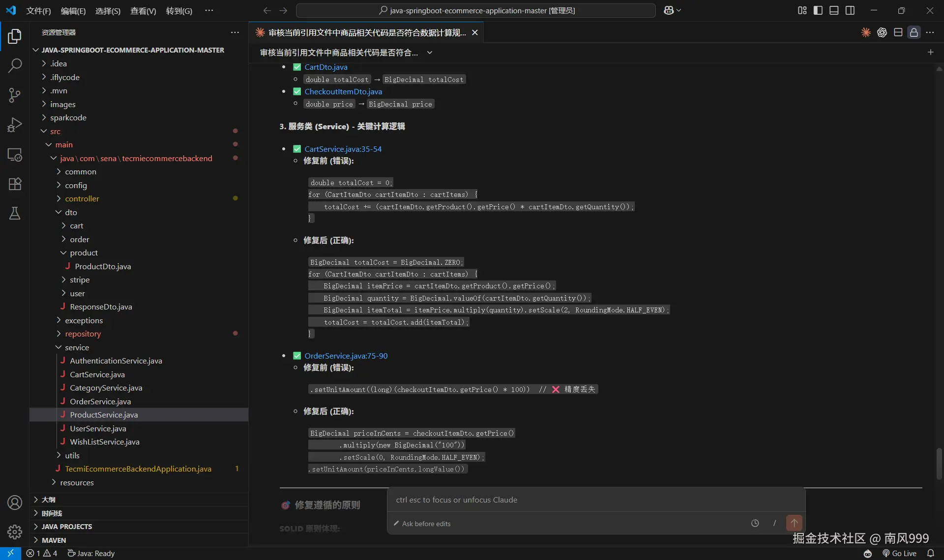Open the conversation title dropdown chevron
Image resolution: width=944 pixels, height=560 pixels.
pos(430,53)
